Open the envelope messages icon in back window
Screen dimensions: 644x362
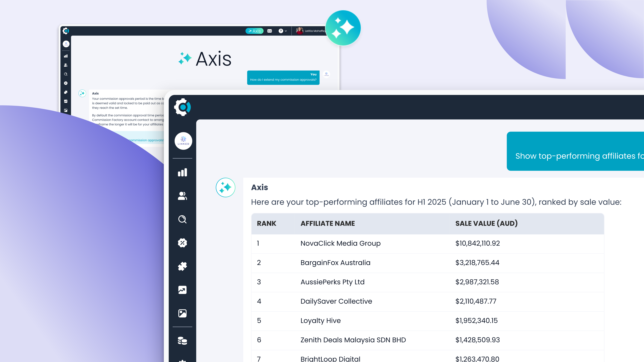pyautogui.click(x=270, y=31)
